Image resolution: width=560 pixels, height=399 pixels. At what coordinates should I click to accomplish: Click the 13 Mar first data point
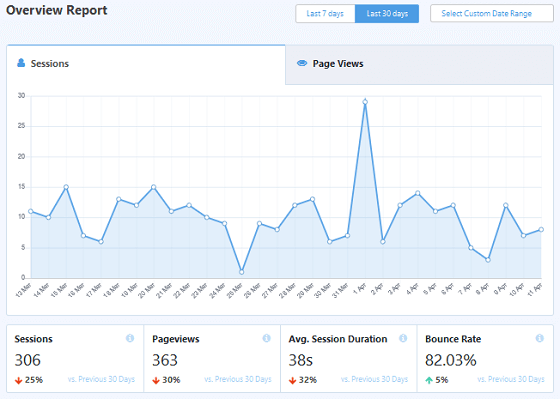coord(31,211)
